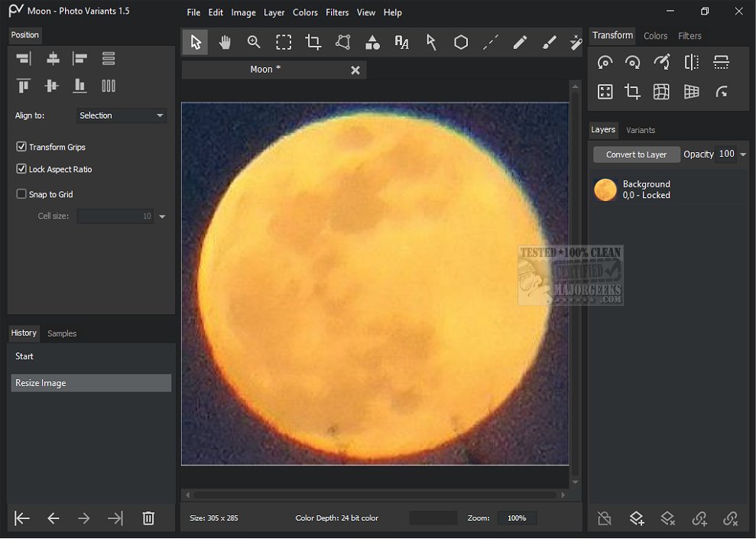Image resolution: width=756 pixels, height=539 pixels.
Task: Select the Hand pan tool
Action: tap(225, 43)
